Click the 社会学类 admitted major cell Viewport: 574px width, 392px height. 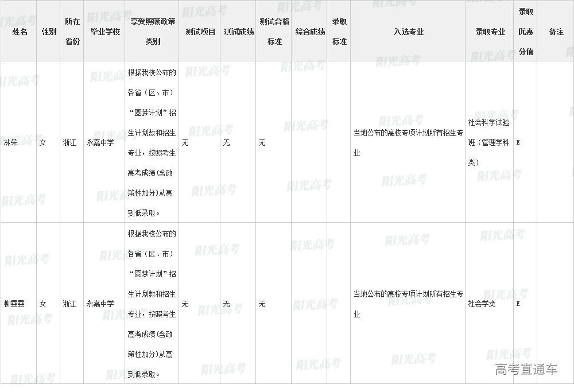coord(482,304)
